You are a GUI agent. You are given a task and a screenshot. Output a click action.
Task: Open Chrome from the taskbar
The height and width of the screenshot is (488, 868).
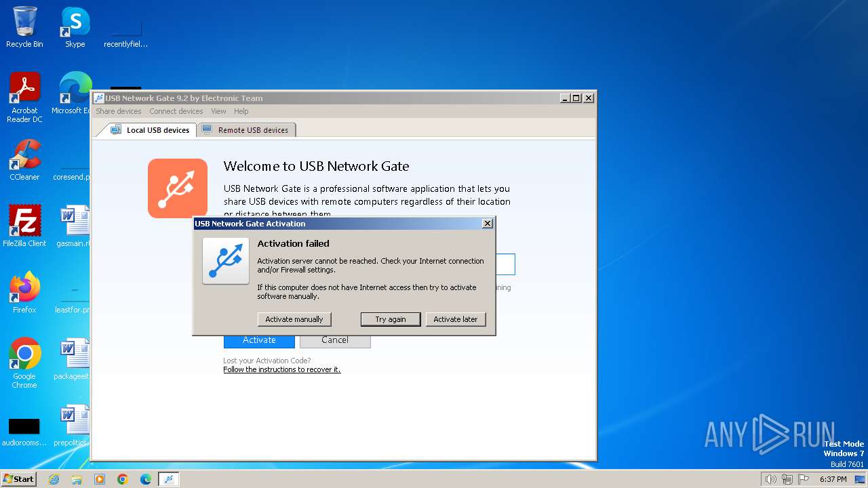click(123, 479)
